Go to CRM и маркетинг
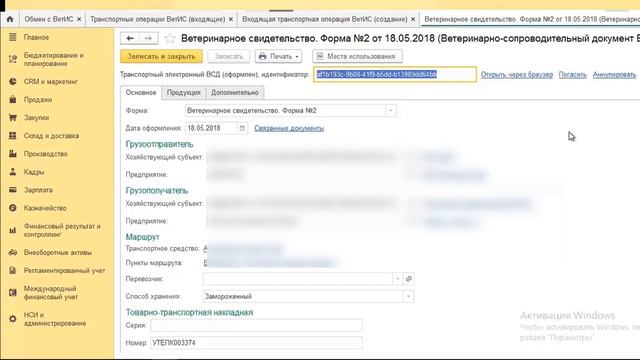The image size is (640, 360). click(x=51, y=82)
